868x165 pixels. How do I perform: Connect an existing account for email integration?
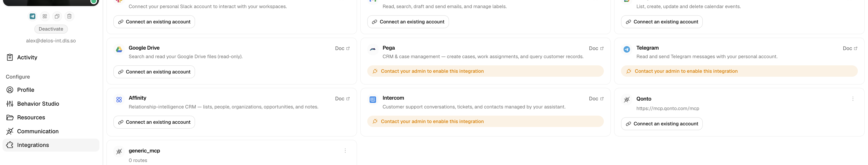click(408, 22)
